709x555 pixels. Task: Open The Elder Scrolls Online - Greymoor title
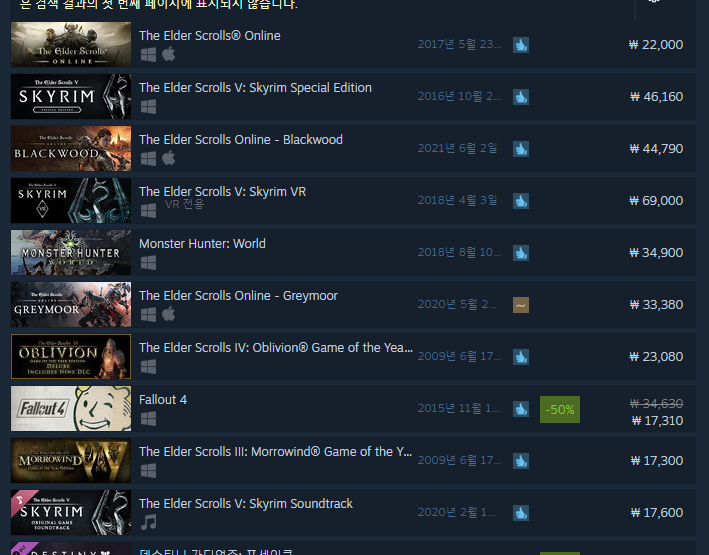coord(238,296)
